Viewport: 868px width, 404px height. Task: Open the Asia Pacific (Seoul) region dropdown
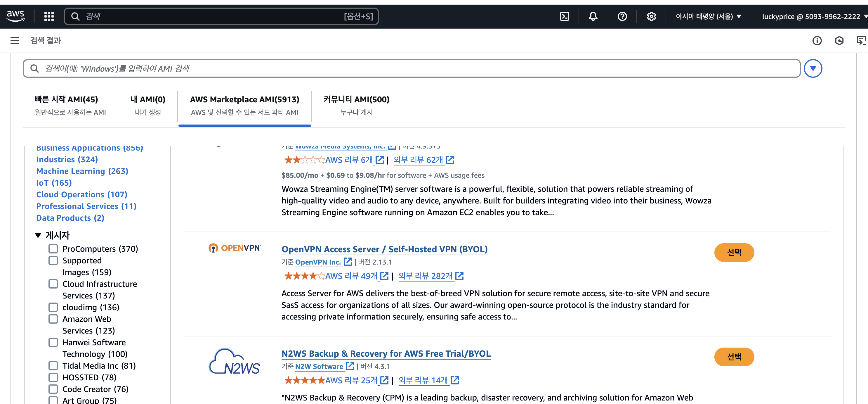[708, 16]
